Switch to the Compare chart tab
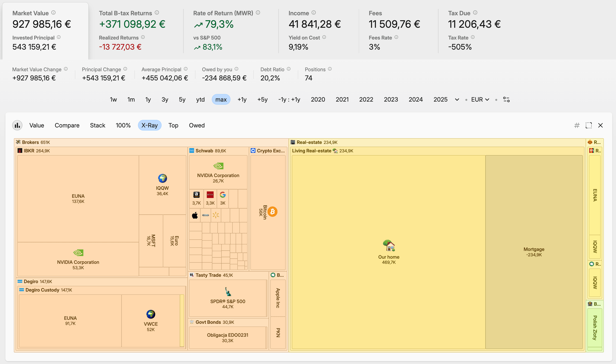The width and height of the screenshot is (616, 364). click(x=67, y=125)
